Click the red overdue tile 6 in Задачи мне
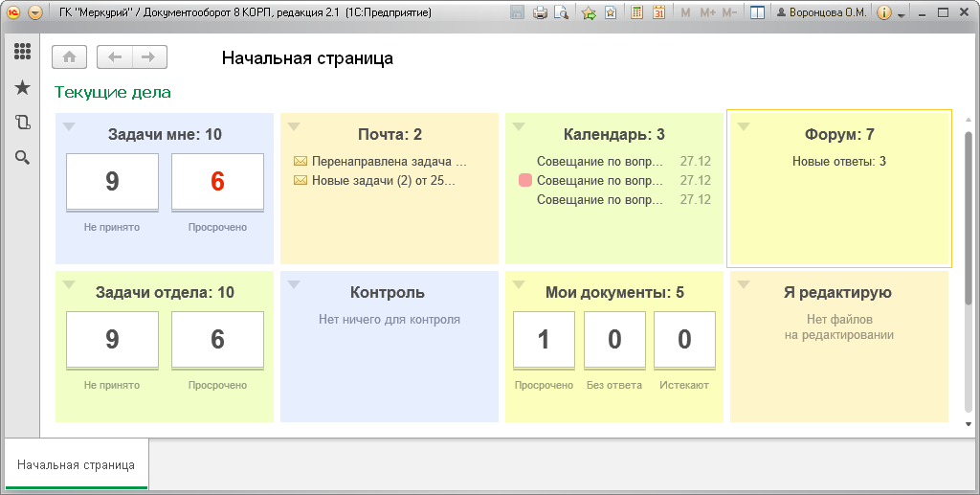This screenshot has height=495, width=980. pyautogui.click(x=217, y=181)
